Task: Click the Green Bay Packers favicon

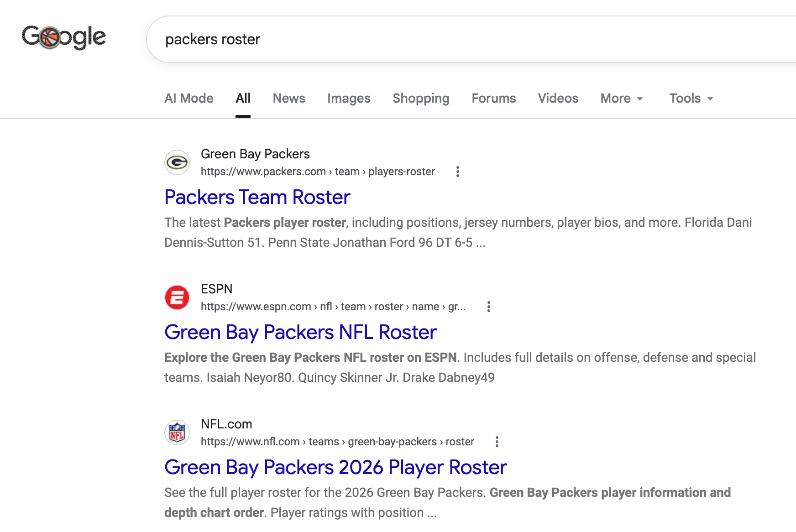Action: [177, 162]
